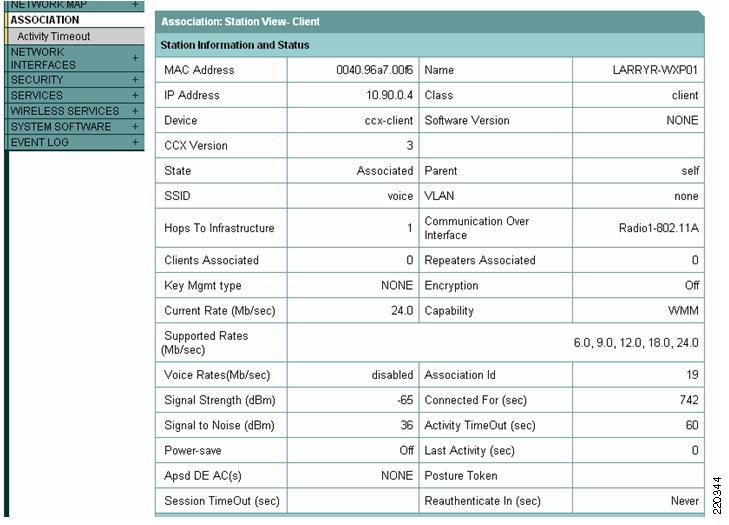Click the name value LARRYR-WXP01
The width and height of the screenshot is (729, 525).
click(x=655, y=70)
